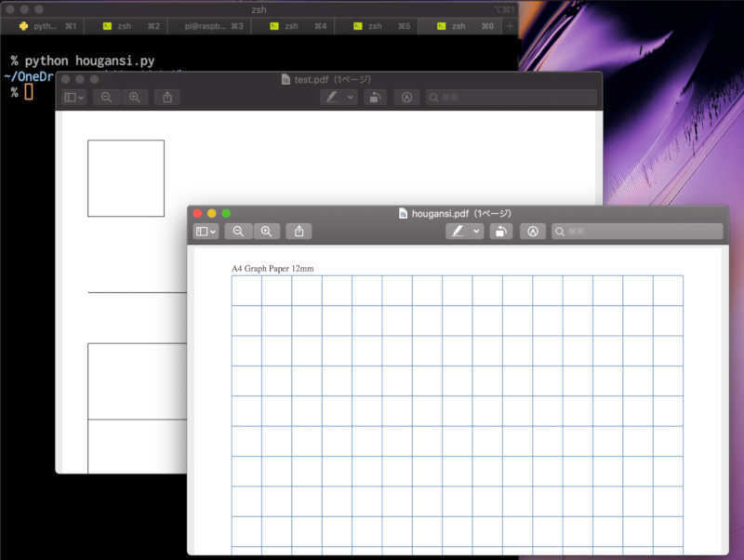This screenshot has height=560, width=744.
Task: Expand highlight dropdown arrow in test.pdf window
Action: [351, 98]
